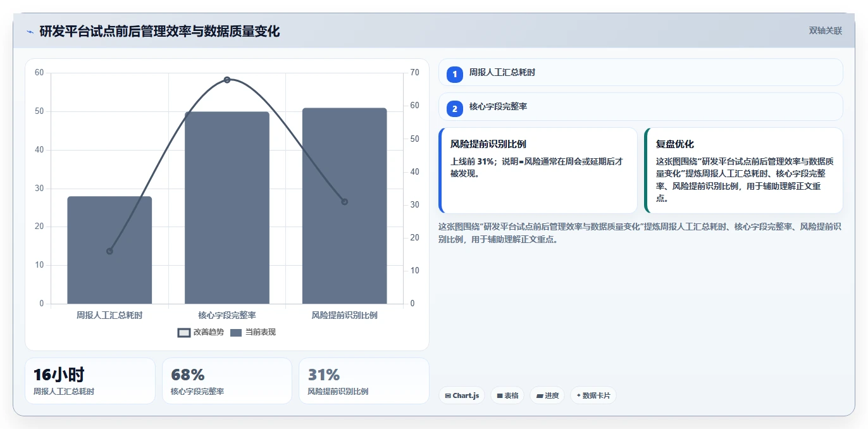The height and width of the screenshot is (429, 868).
Task: Open the 复盘优化 card
Action: 743,171
